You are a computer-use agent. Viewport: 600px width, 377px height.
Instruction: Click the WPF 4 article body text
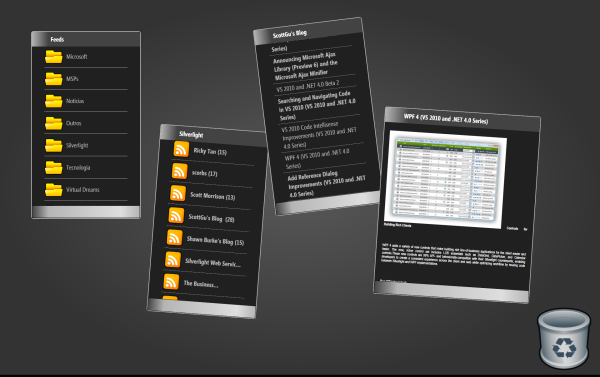point(453,256)
